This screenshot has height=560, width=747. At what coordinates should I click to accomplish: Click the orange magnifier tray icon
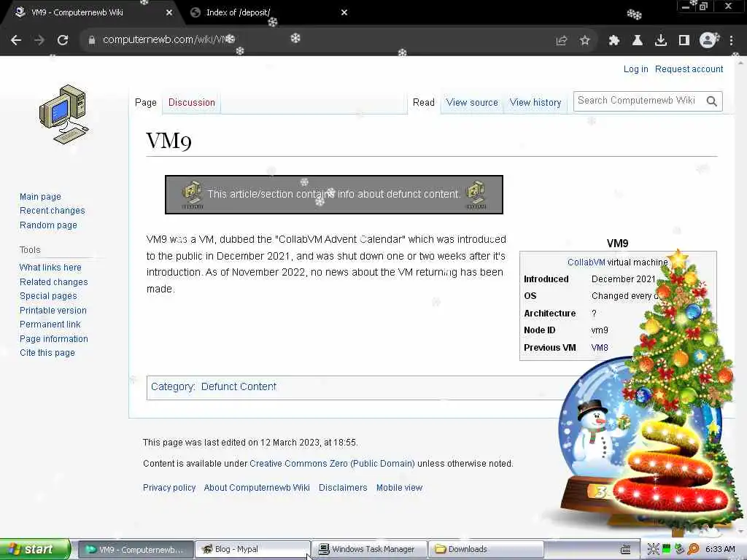point(693,550)
